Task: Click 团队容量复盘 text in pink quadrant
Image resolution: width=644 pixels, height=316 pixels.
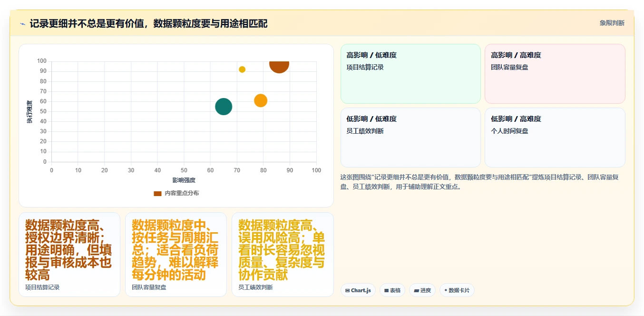Action: pos(509,67)
